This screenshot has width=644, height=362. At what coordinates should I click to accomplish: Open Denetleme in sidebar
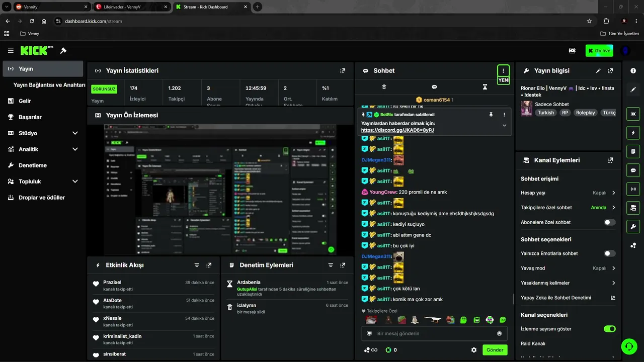tap(43, 165)
